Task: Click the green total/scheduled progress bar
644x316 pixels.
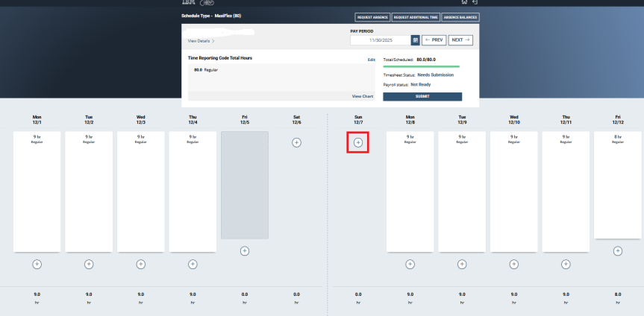Action: point(421,66)
